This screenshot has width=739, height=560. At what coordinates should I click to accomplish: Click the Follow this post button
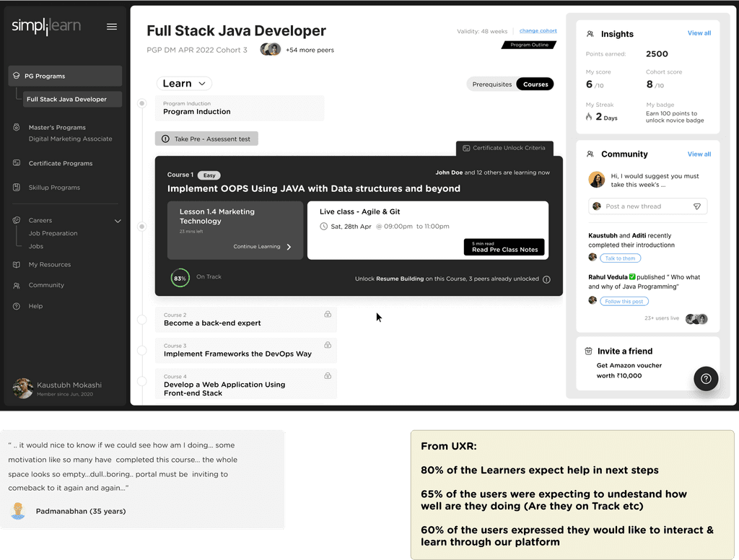click(624, 301)
